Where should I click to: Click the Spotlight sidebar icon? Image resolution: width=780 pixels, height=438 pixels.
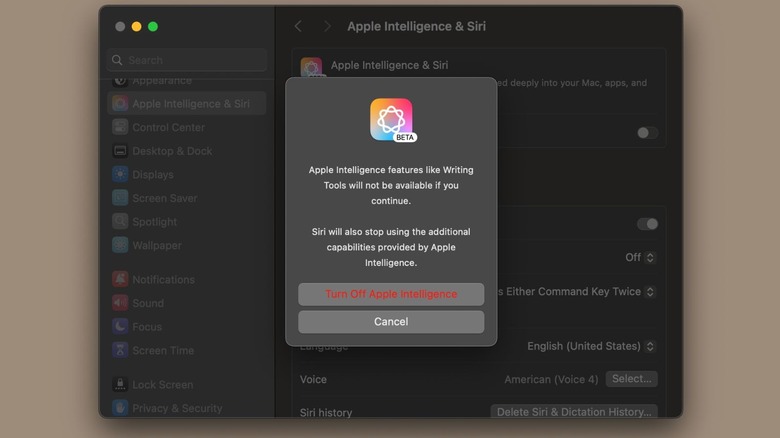click(120, 221)
